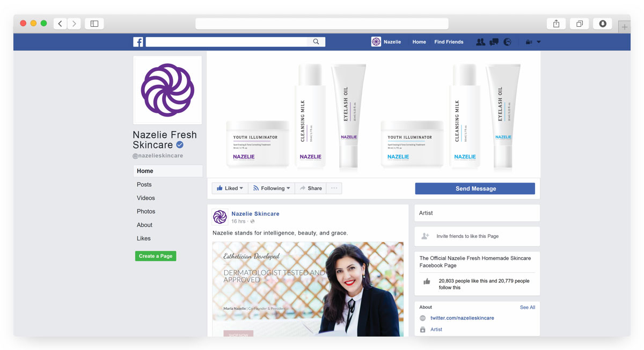The height and width of the screenshot is (350, 644).
Task: Click the browser share icon
Action: click(556, 24)
